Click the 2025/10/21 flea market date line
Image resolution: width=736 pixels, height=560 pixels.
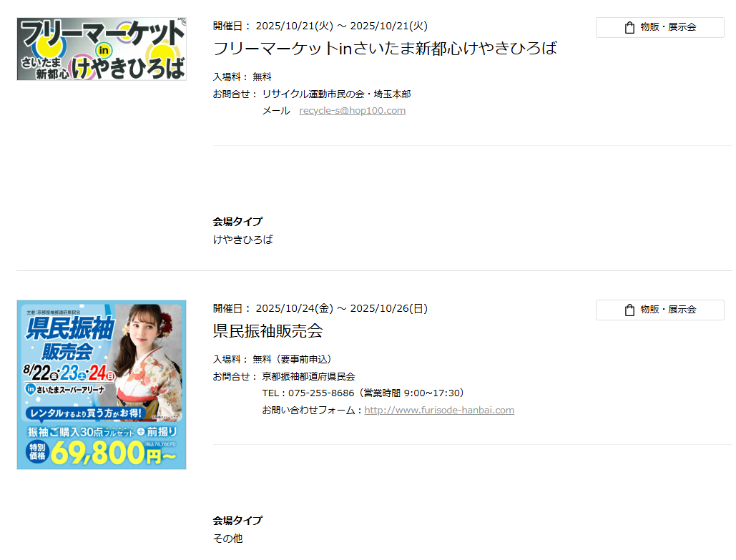coord(320,26)
